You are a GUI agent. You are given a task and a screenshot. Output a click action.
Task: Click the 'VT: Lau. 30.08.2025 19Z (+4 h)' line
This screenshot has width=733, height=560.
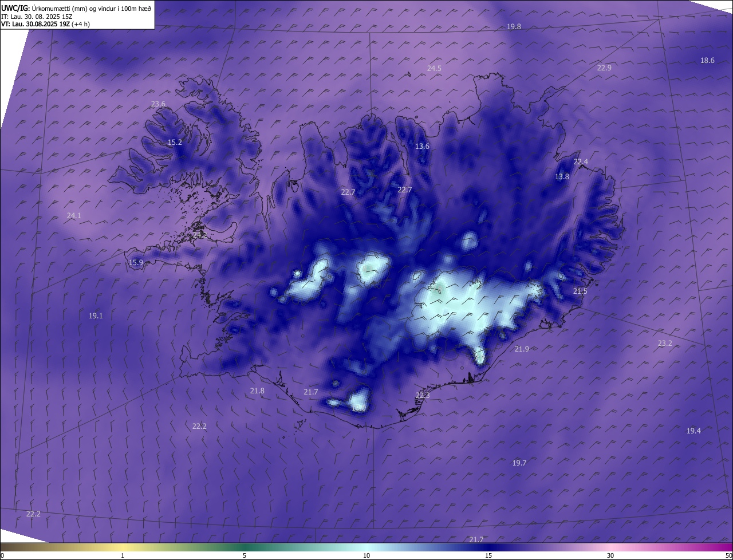click(45, 24)
